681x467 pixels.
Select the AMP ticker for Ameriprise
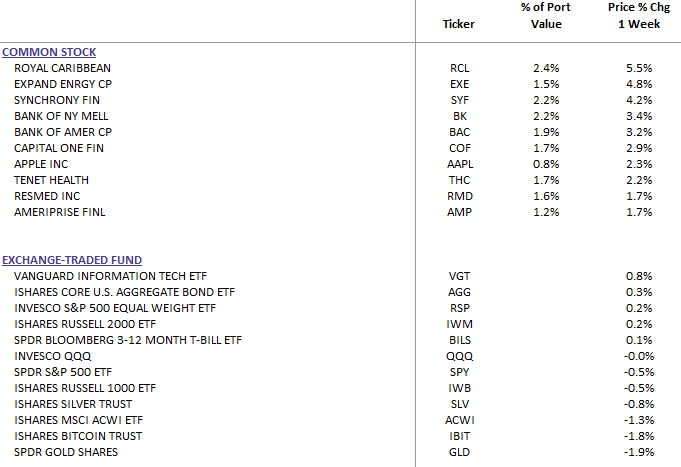tap(460, 212)
